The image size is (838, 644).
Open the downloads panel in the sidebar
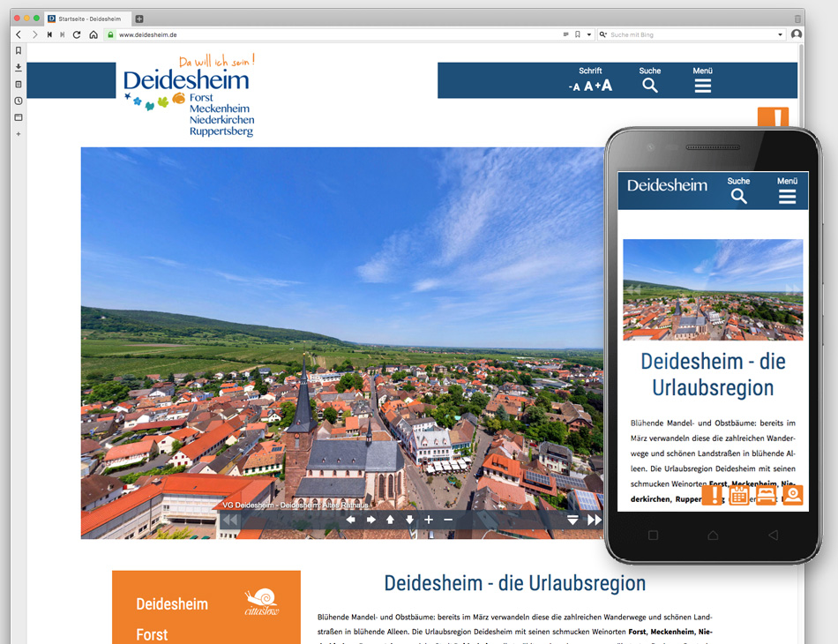pos(19,67)
